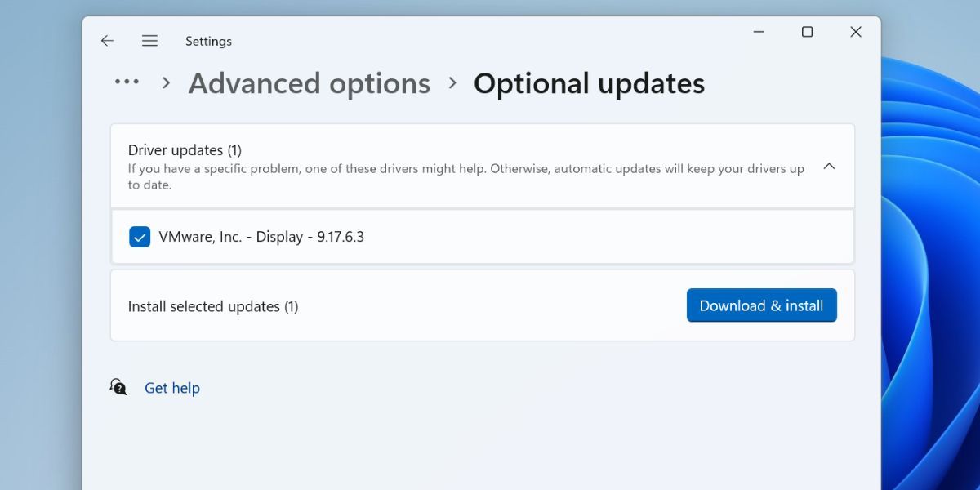Open the Get help link
The image size is (980, 490).
click(172, 388)
